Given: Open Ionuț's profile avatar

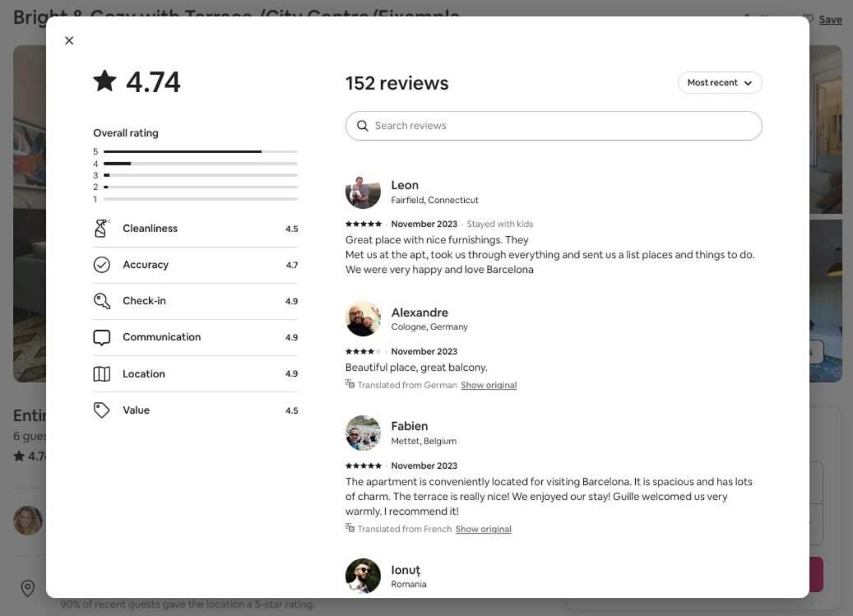Looking at the screenshot, I should [363, 576].
